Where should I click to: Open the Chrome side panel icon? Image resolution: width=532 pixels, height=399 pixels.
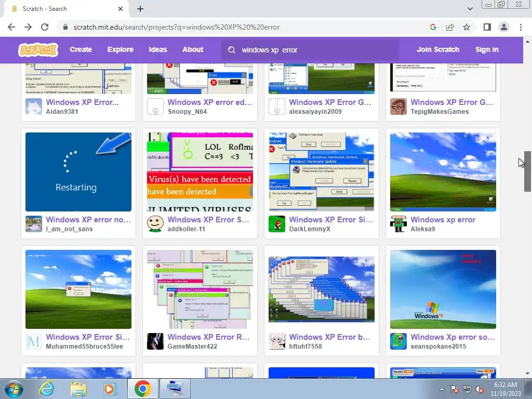(x=487, y=27)
